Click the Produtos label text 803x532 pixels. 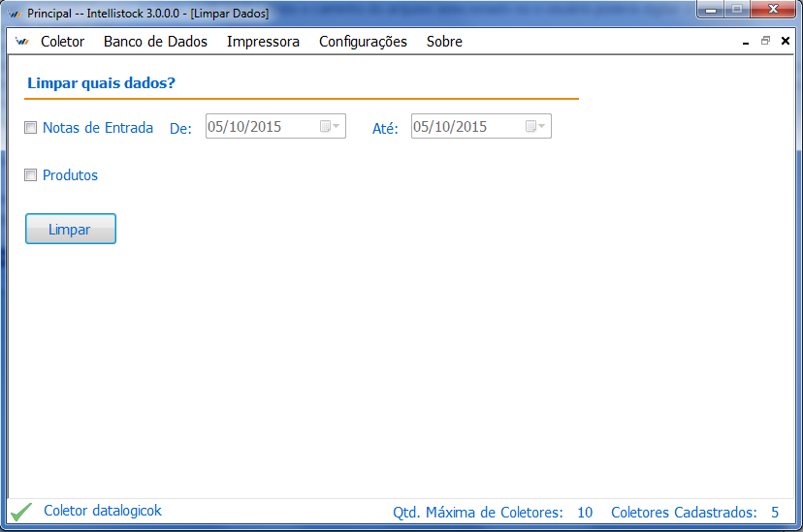point(70,175)
